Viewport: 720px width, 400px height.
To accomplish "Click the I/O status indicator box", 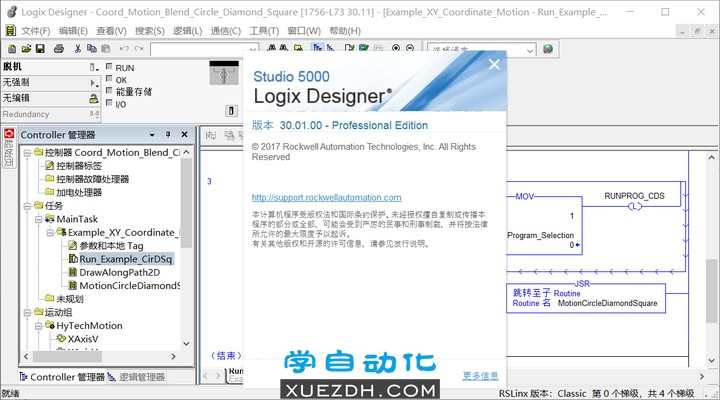I will 109,102.
